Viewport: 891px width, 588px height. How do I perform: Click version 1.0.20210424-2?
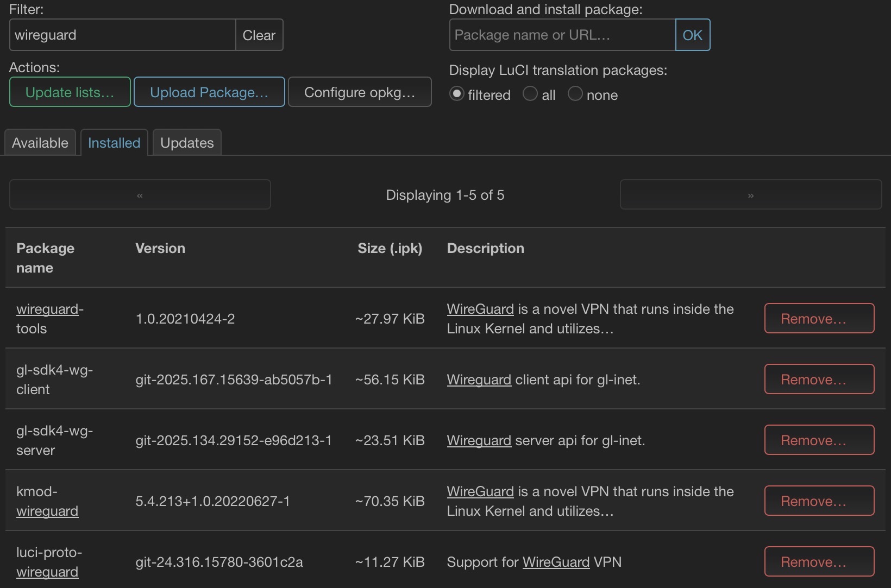coord(185,319)
